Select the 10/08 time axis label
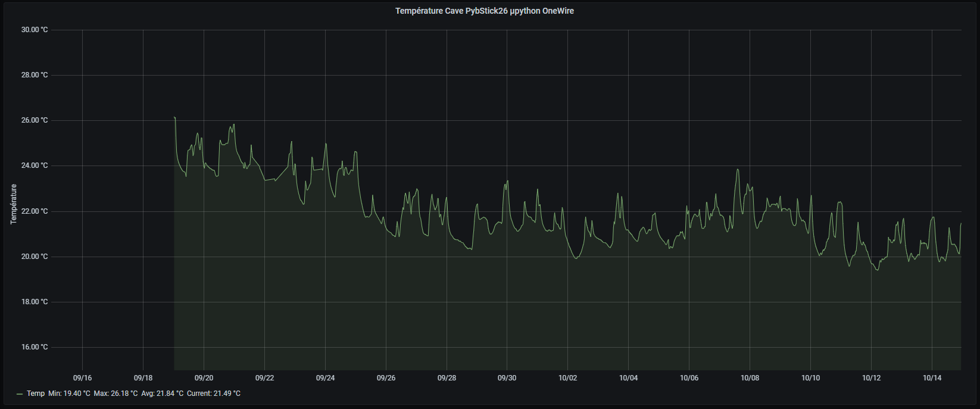 click(x=750, y=378)
